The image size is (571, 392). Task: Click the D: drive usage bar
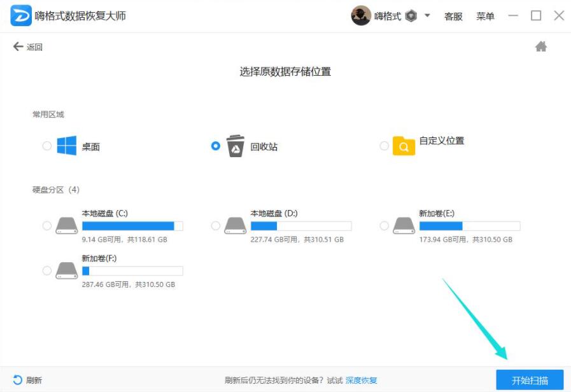point(301,226)
